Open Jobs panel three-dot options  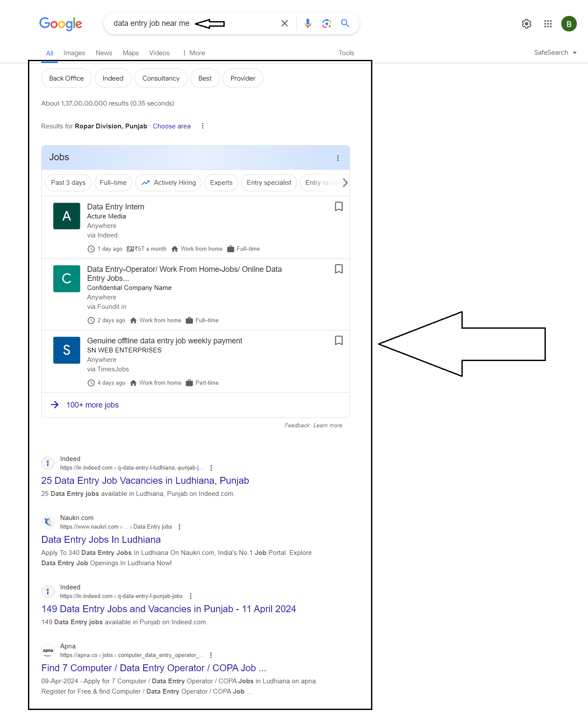[x=338, y=158]
